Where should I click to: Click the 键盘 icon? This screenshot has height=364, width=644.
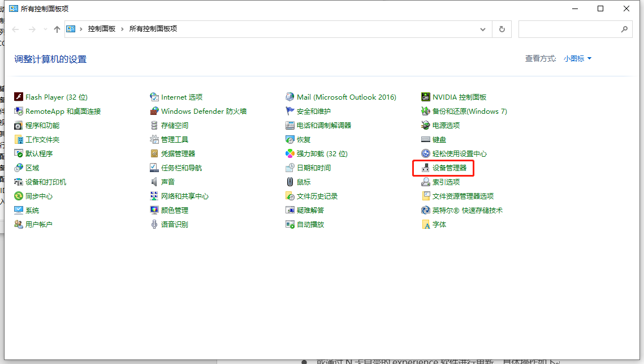point(426,139)
